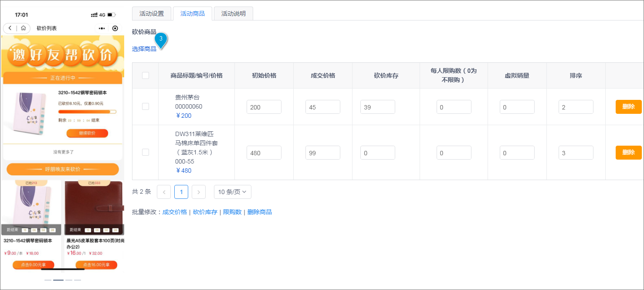Click the ￥200 price of 贵州茅台
Image resolution: width=644 pixels, height=290 pixels.
(x=183, y=116)
